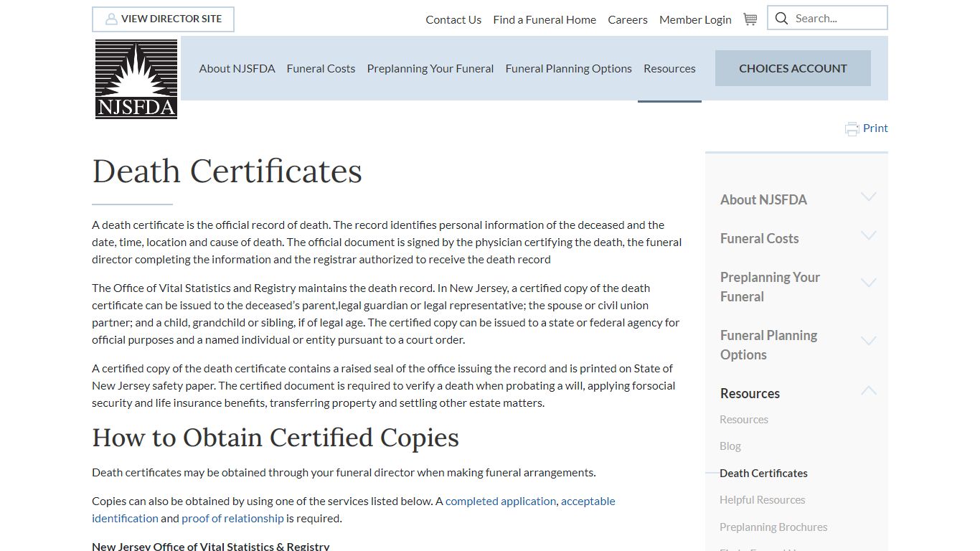
Task: Click the person icon in View Director Site
Action: (x=111, y=19)
